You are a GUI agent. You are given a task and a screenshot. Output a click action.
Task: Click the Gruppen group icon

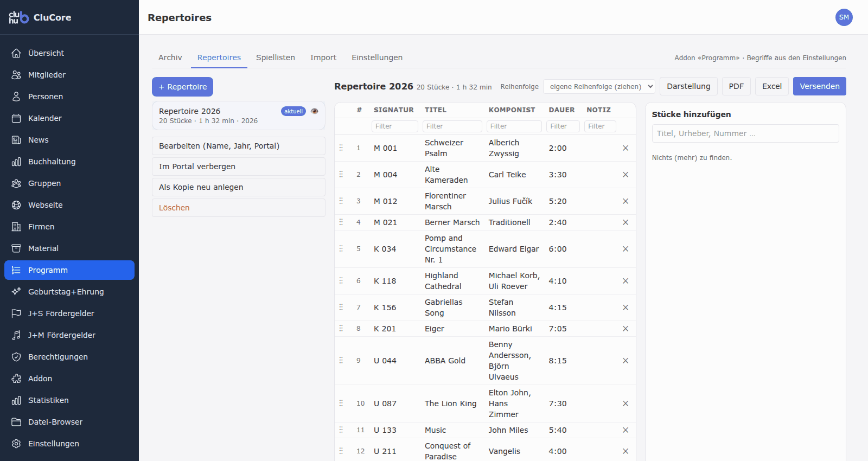pyautogui.click(x=16, y=183)
